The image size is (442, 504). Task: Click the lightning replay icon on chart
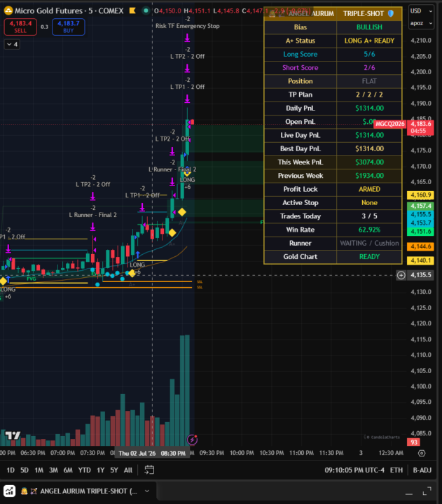tap(192, 439)
